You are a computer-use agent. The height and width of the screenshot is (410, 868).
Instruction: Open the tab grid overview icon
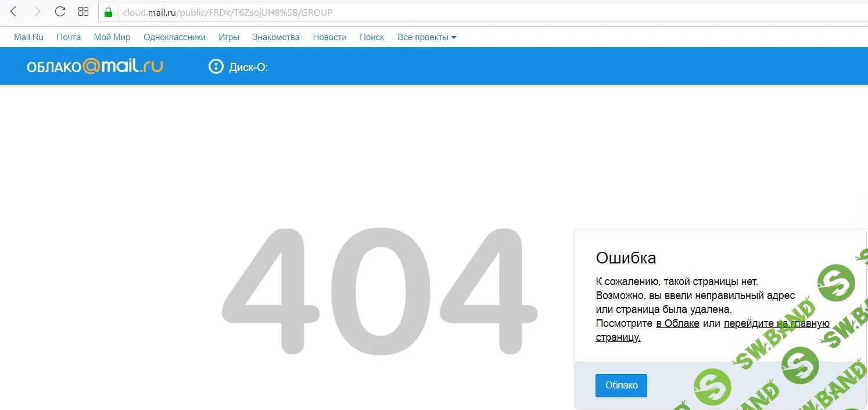[x=83, y=12]
